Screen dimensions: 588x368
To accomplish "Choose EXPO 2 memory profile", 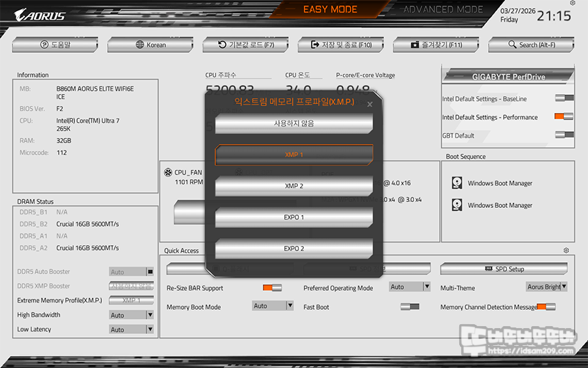I will coord(294,248).
